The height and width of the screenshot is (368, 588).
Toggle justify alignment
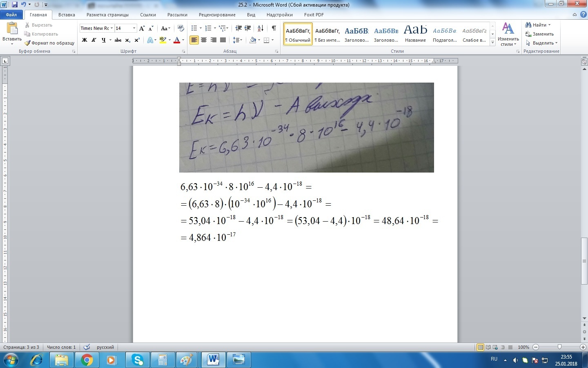[223, 40]
